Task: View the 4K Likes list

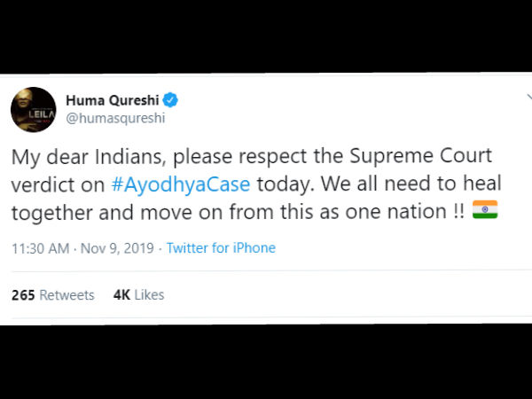Action: 139,295
